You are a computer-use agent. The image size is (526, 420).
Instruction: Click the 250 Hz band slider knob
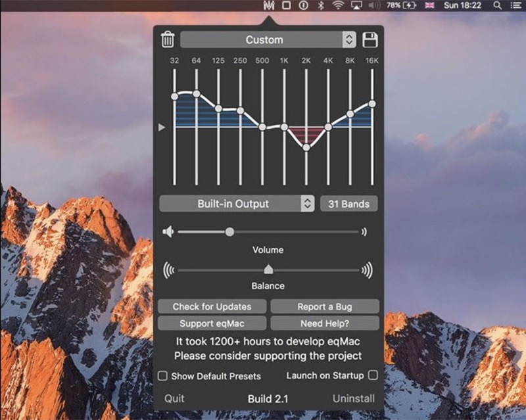pyautogui.click(x=240, y=110)
